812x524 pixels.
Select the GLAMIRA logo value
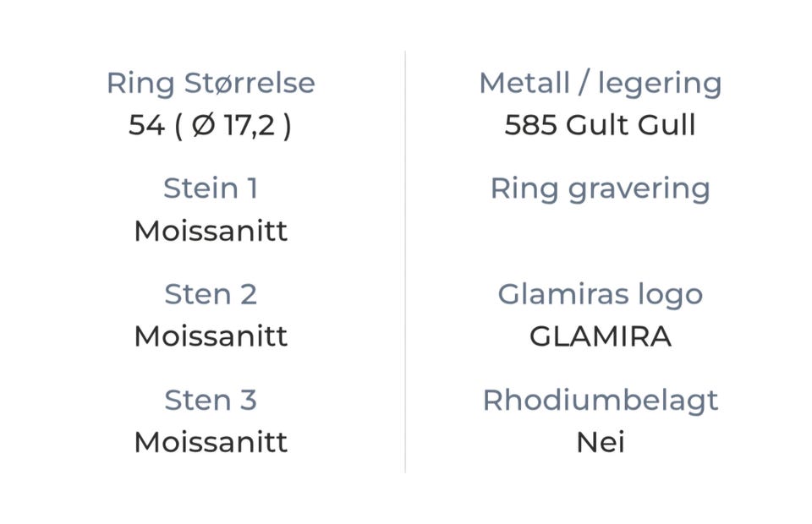click(600, 336)
